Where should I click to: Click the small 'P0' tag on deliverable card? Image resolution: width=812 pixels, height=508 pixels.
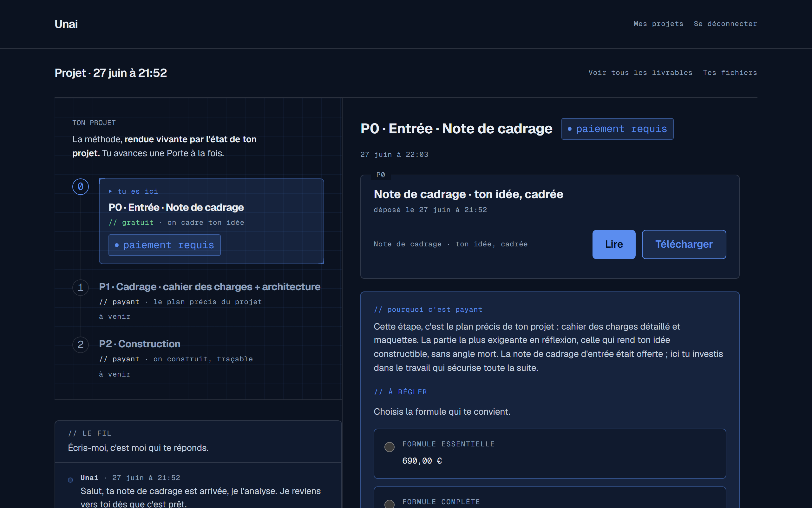click(x=381, y=175)
